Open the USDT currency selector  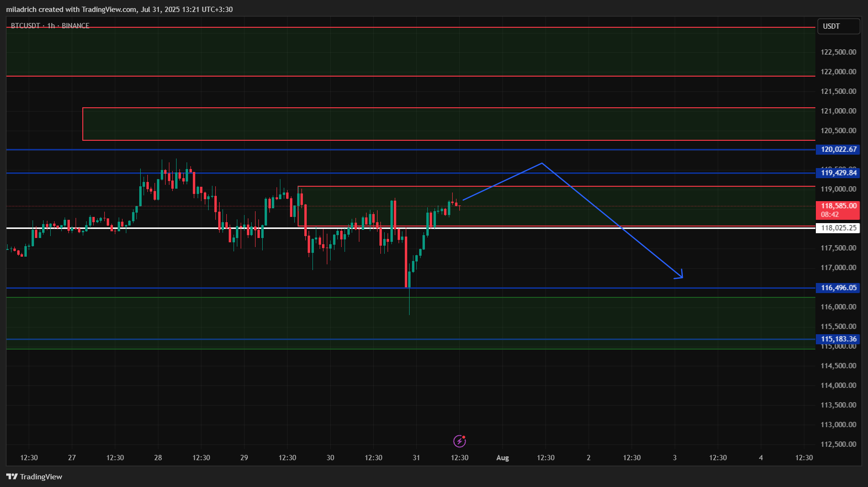[838, 26]
